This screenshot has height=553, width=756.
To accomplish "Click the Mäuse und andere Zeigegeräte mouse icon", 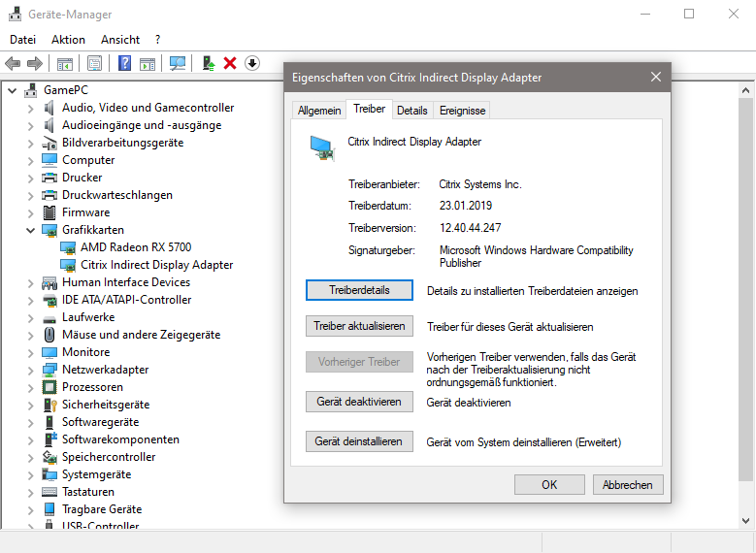I will [x=49, y=335].
